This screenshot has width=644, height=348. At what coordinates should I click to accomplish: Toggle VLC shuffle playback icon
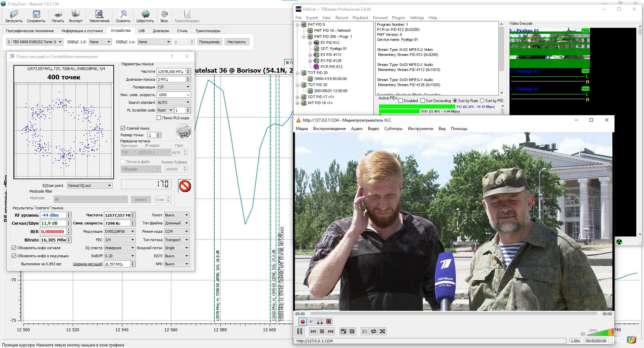point(382,331)
